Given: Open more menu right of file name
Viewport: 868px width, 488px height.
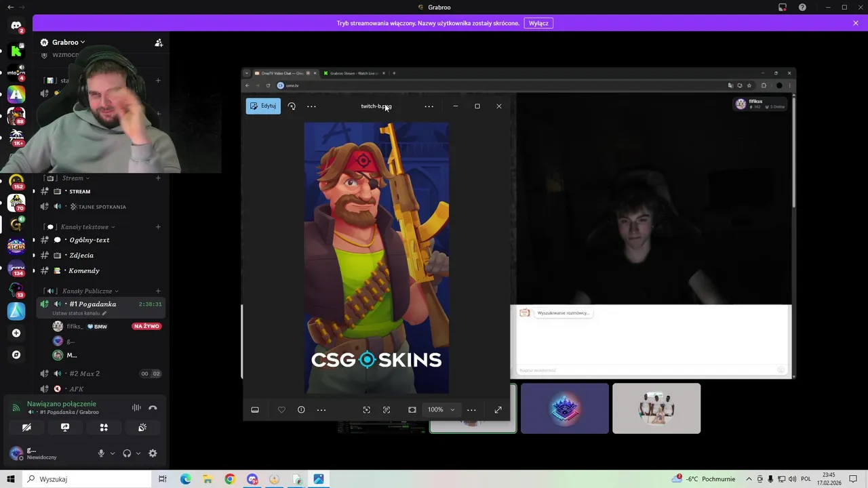Looking at the screenshot, I should pyautogui.click(x=429, y=106).
